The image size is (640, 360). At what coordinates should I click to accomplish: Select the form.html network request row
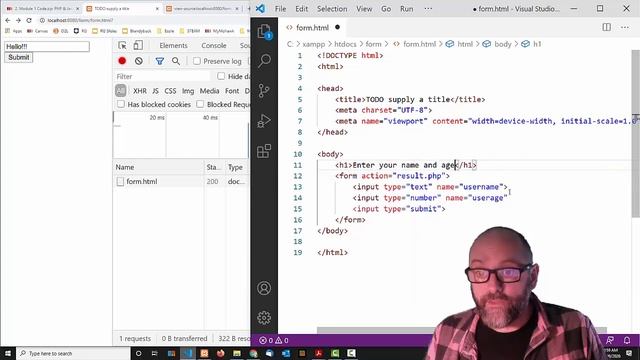pos(182,181)
